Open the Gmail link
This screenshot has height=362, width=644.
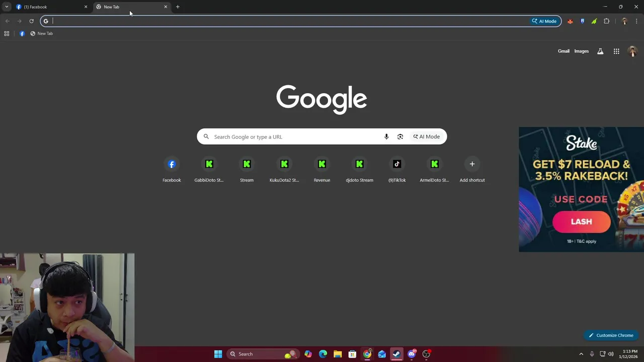(563, 51)
